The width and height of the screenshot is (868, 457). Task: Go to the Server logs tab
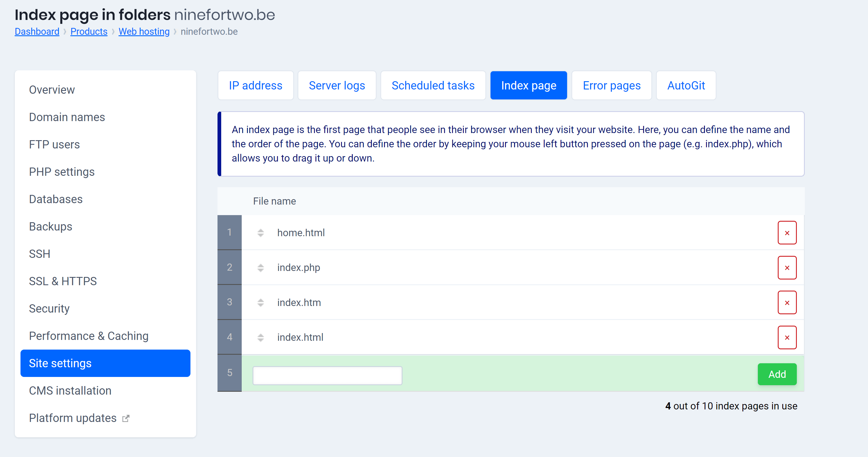click(x=336, y=86)
